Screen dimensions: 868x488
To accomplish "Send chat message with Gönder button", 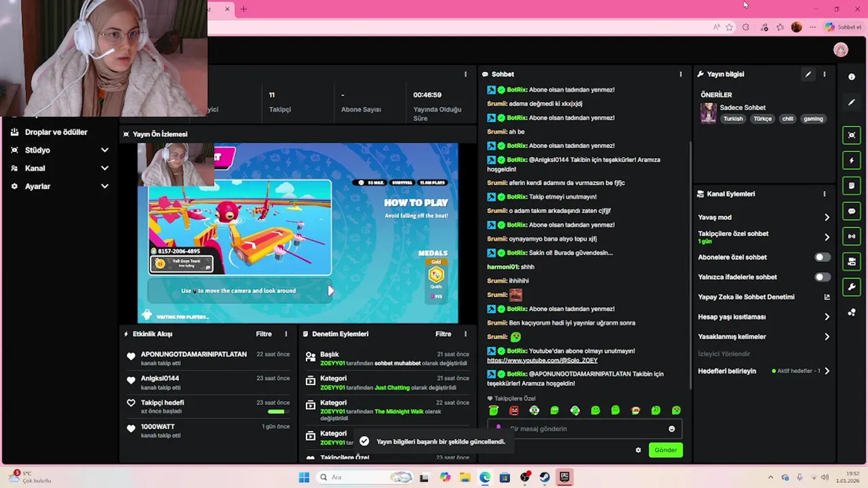I will tap(665, 450).
